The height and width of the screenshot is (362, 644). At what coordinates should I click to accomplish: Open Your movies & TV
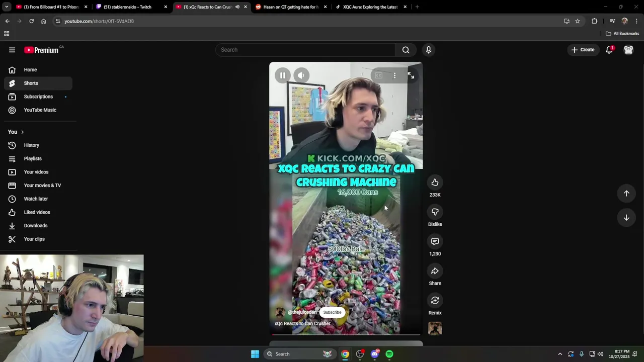[38, 186]
